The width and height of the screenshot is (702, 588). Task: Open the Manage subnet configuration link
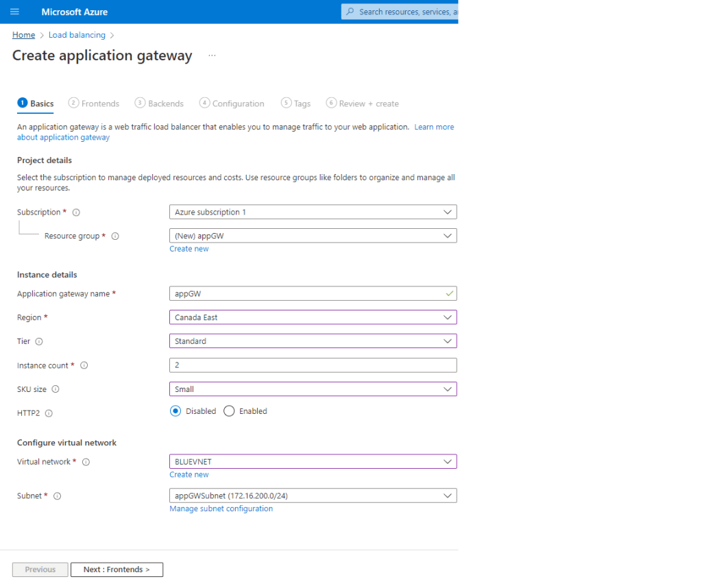pyautogui.click(x=221, y=509)
